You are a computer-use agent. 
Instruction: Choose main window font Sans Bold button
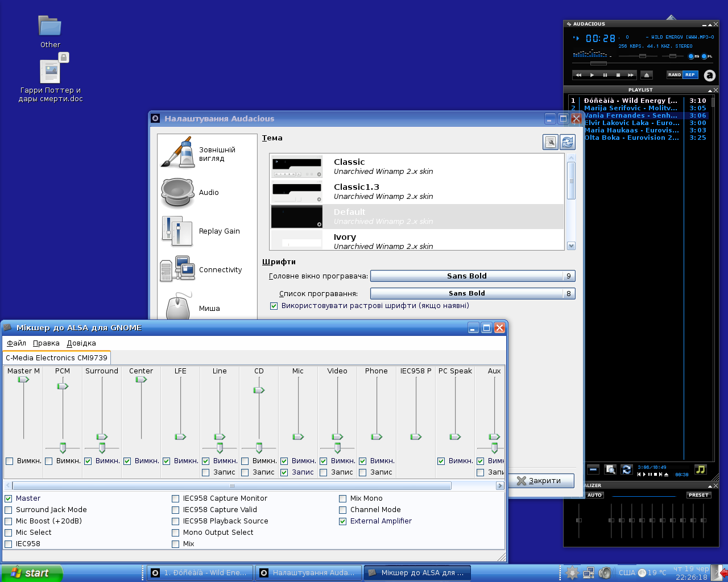point(473,276)
